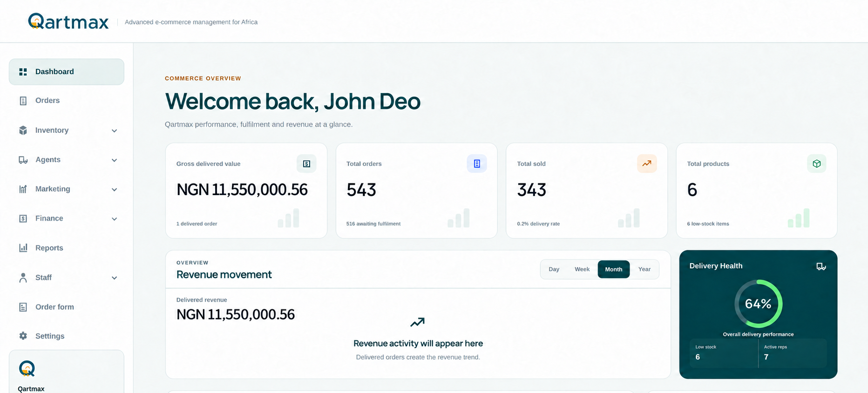The height and width of the screenshot is (393, 868).
Task: Click 'Overall delivery performance' caption
Action: coord(758,334)
